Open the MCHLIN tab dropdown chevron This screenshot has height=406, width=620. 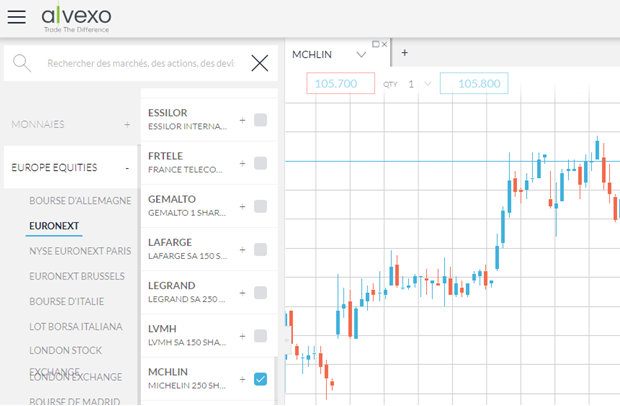point(361,55)
